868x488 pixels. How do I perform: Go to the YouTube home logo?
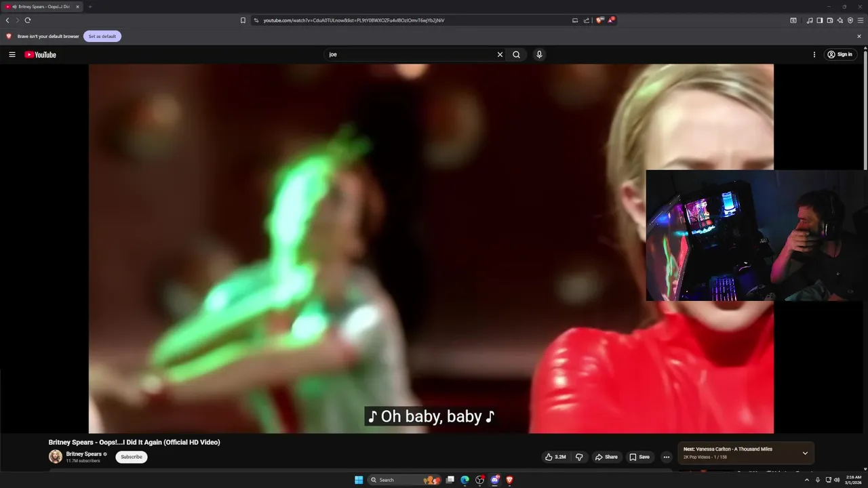coord(41,54)
